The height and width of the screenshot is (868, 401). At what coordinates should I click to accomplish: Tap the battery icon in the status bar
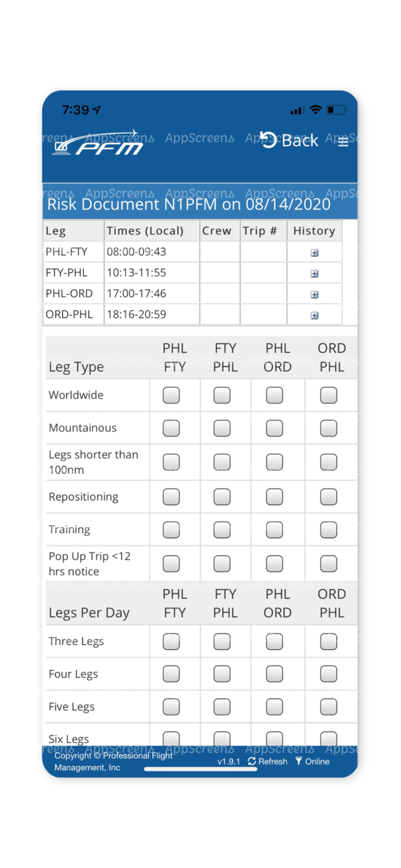334,109
